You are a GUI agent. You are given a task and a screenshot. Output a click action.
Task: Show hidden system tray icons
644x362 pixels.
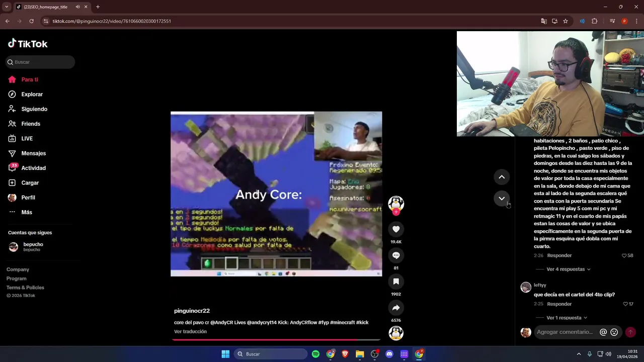click(579, 354)
